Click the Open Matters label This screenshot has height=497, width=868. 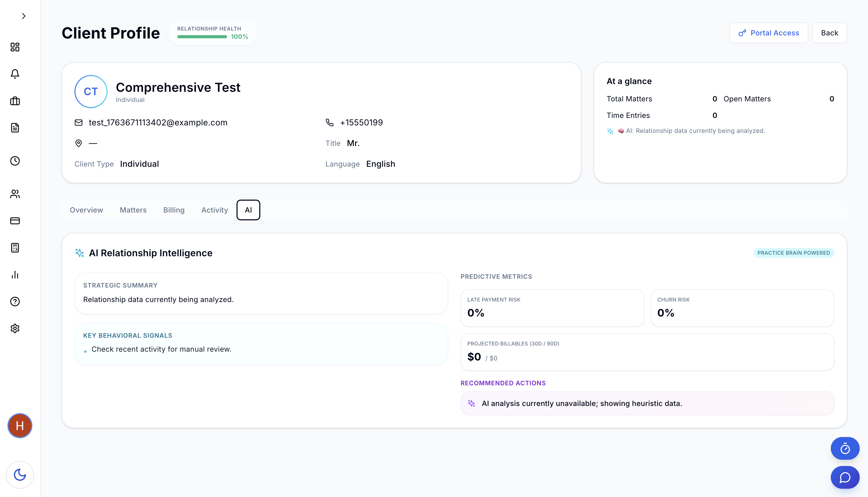(747, 99)
